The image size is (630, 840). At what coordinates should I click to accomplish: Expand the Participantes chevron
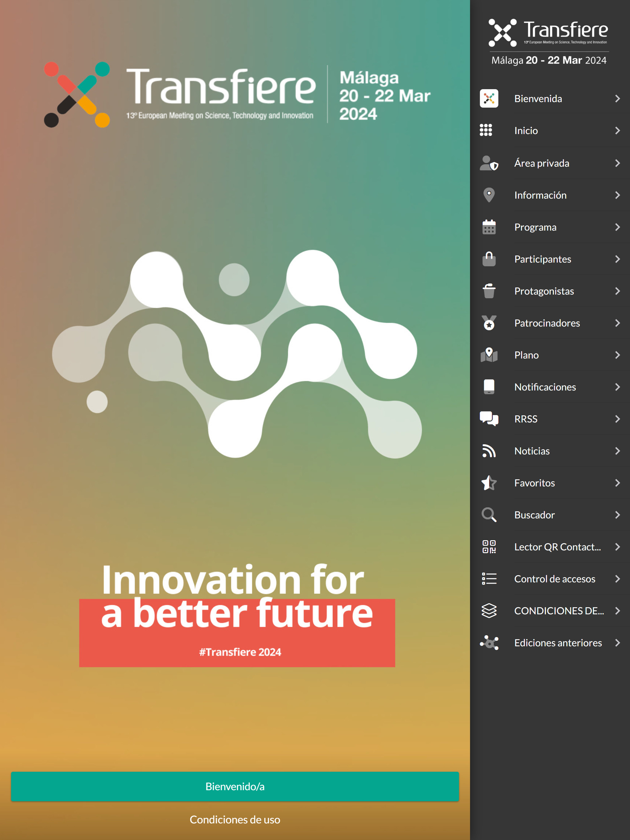[x=617, y=259]
